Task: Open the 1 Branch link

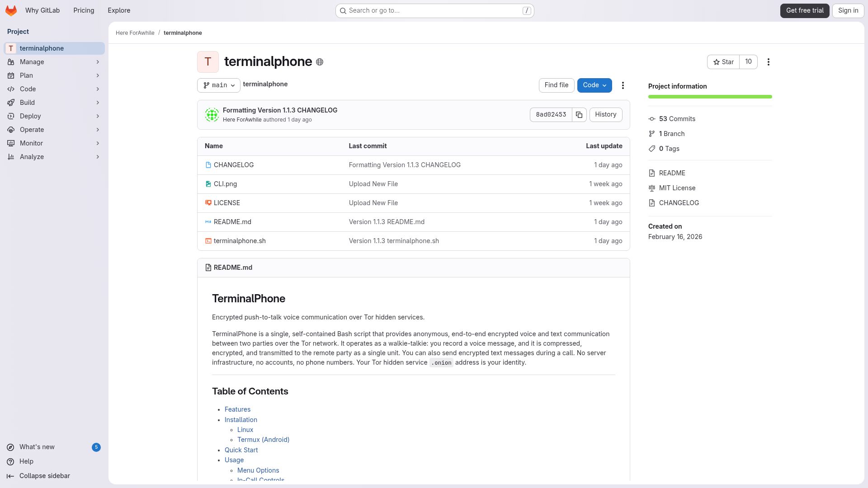Action: [x=672, y=134]
